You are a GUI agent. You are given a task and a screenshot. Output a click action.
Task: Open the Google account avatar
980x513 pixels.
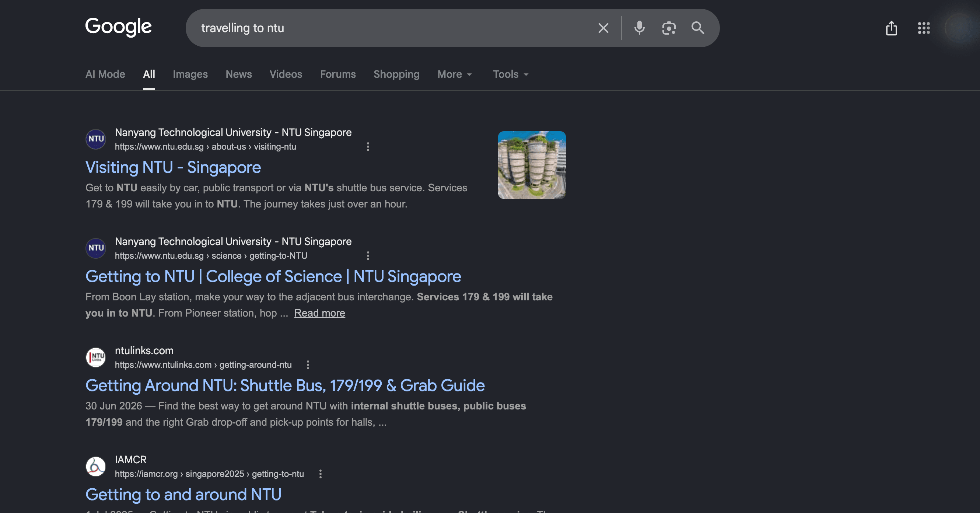point(959,28)
